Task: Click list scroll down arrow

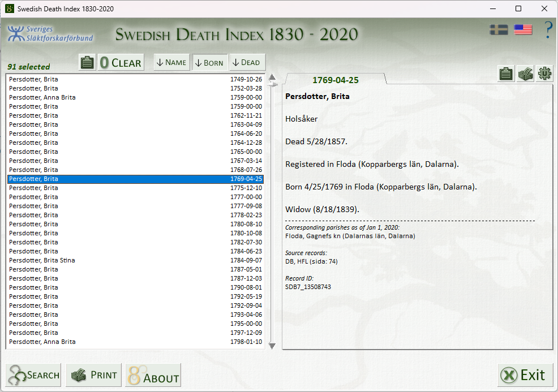Action: click(x=272, y=346)
